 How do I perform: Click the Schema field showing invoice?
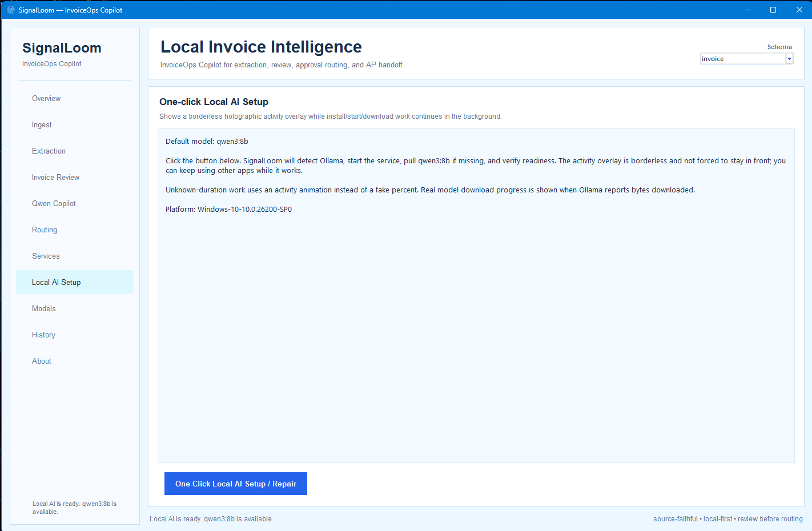pyautogui.click(x=743, y=58)
